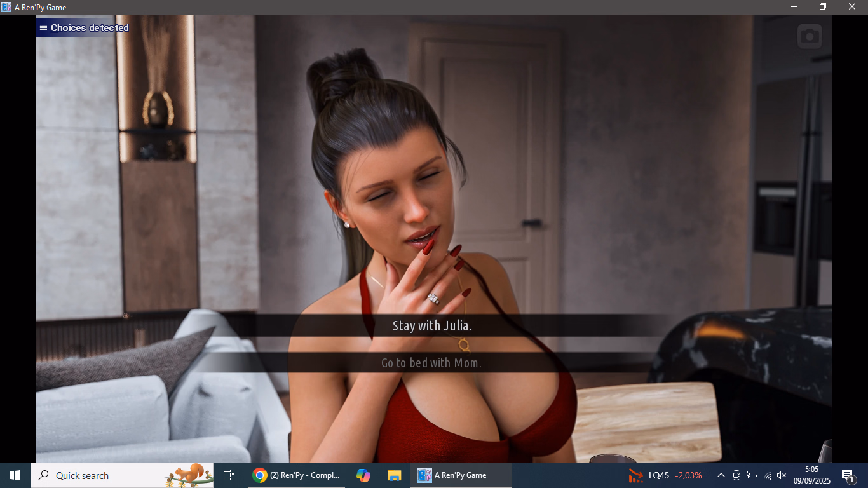Unmute sound via the speaker tray icon

[782, 475]
